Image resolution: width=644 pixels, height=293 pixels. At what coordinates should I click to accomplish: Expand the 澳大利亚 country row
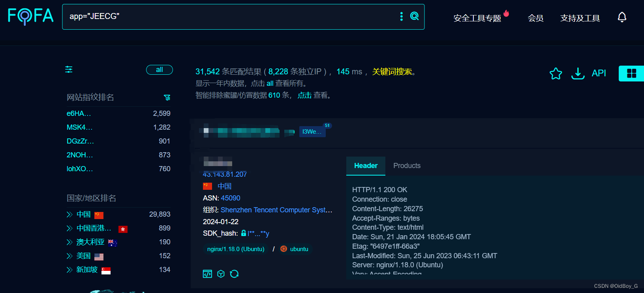(69, 242)
